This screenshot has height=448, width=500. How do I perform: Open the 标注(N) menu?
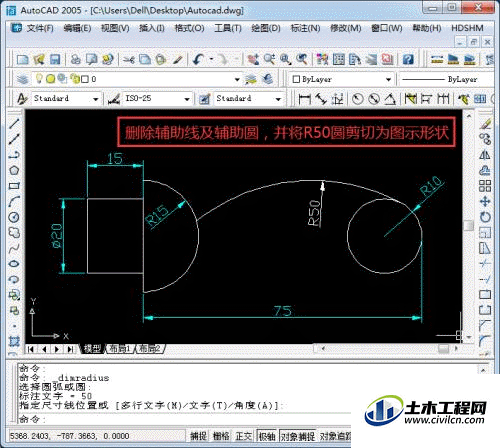(305, 28)
